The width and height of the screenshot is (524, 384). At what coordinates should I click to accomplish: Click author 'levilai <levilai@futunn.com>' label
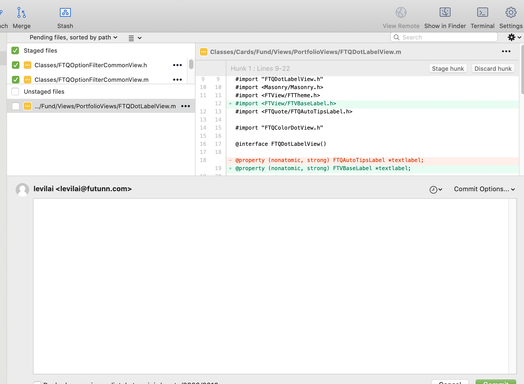82,189
